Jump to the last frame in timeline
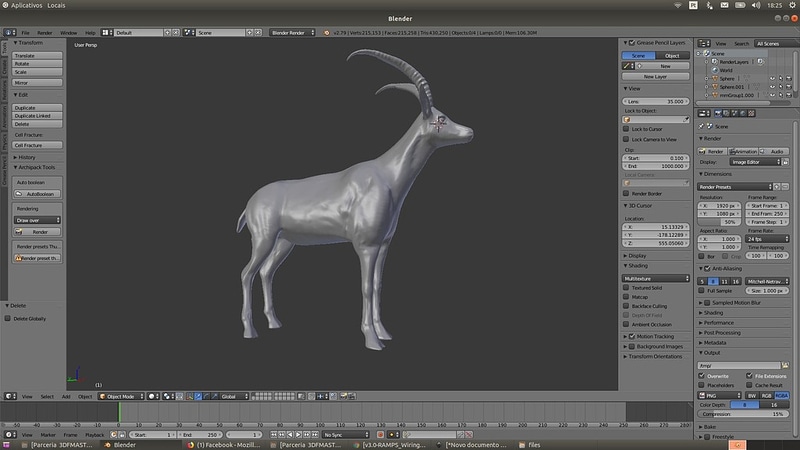800x450 pixels. point(315,435)
